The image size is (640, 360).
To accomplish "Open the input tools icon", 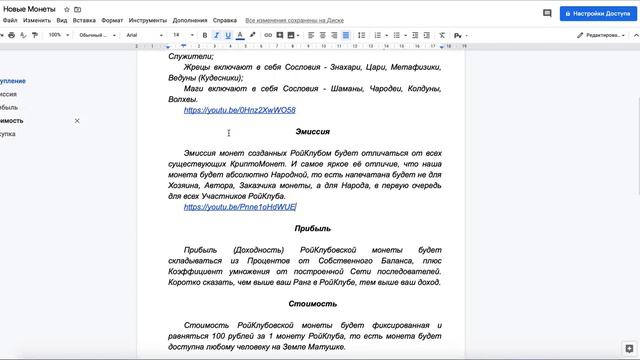I will 458,36.
